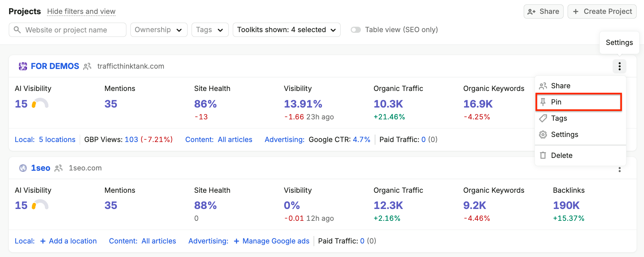Click 9.2K Organic Keywords value
The width and height of the screenshot is (644, 257).
point(475,205)
